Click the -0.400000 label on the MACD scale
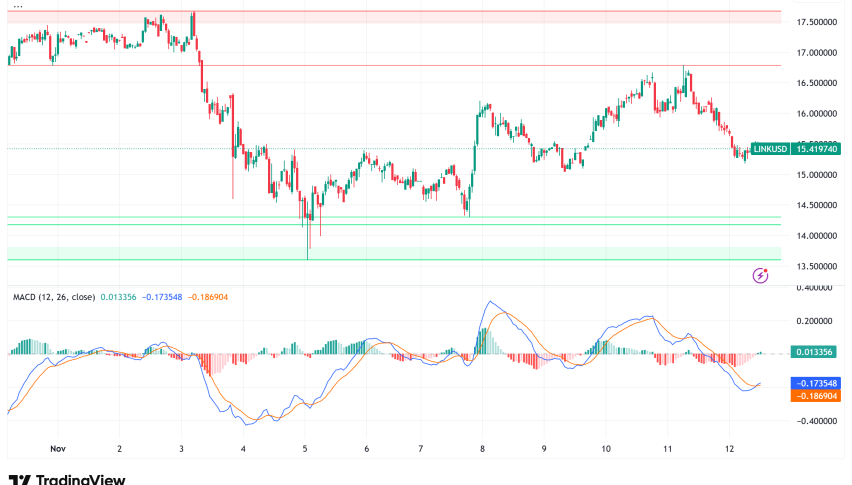 (815, 421)
